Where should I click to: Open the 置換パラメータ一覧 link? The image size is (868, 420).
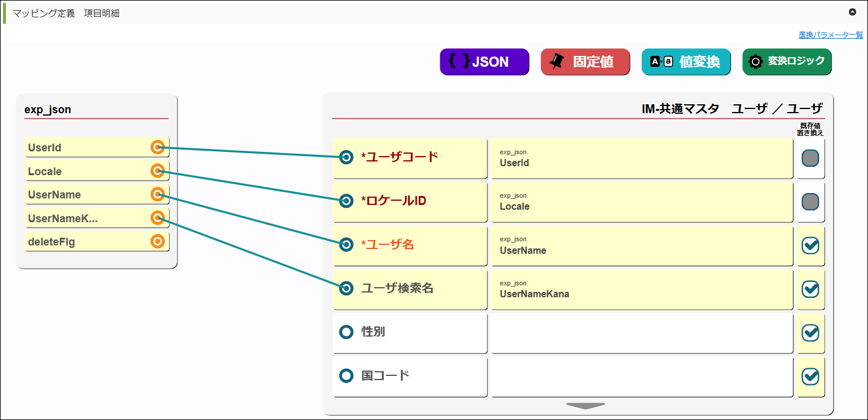(x=830, y=35)
